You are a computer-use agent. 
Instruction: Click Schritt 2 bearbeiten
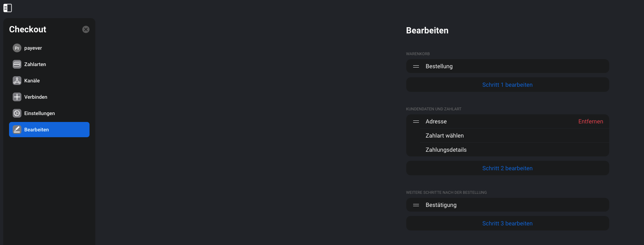(507, 168)
